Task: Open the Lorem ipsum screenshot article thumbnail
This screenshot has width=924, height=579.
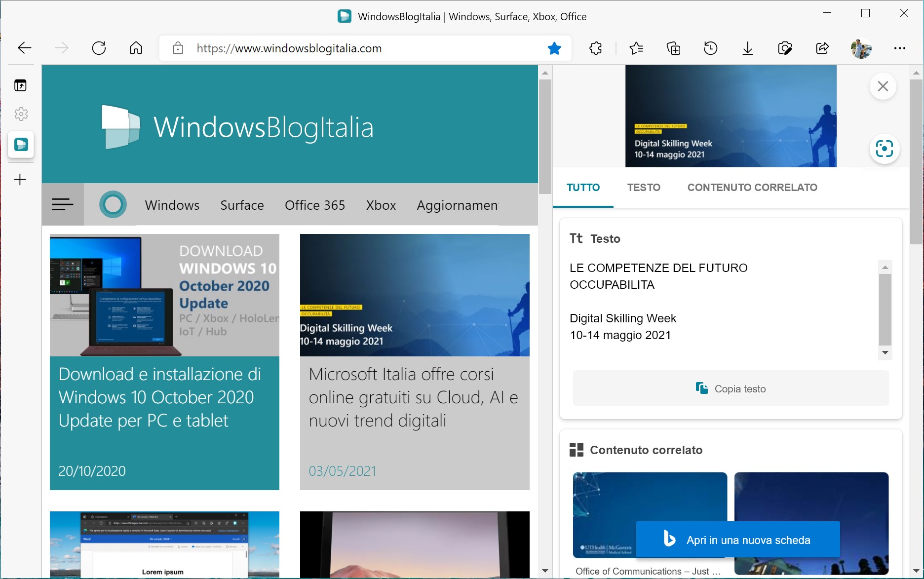Action: coord(164,544)
